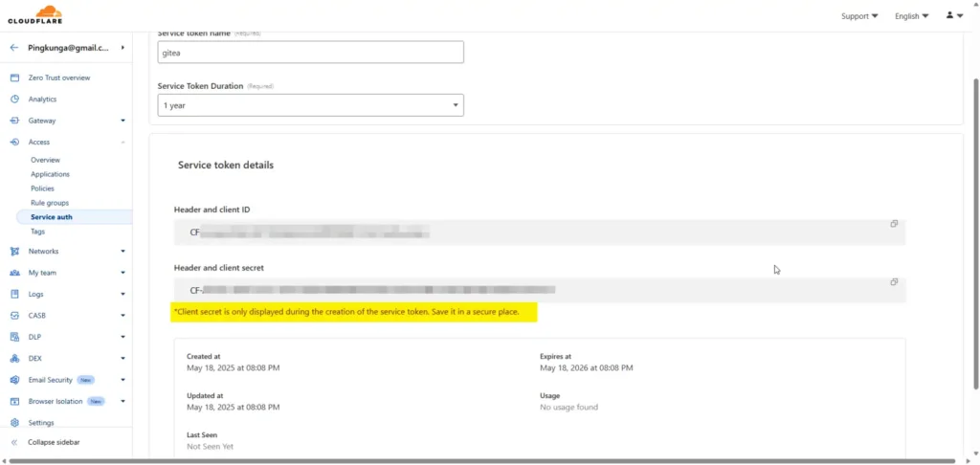Click the Analytics clock icon

(15, 100)
